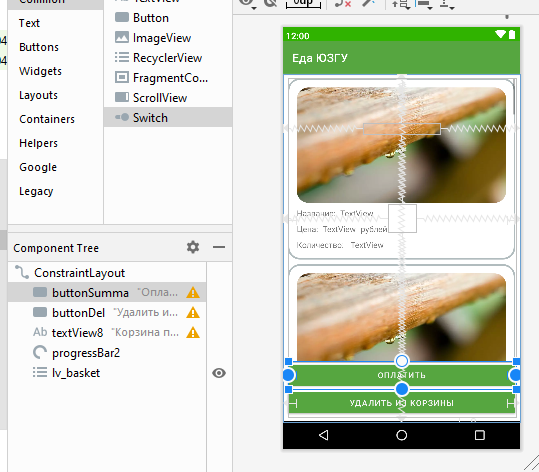Open the Align dropdown in toolbar
This screenshot has width=539, height=472.
[x=424, y=3]
